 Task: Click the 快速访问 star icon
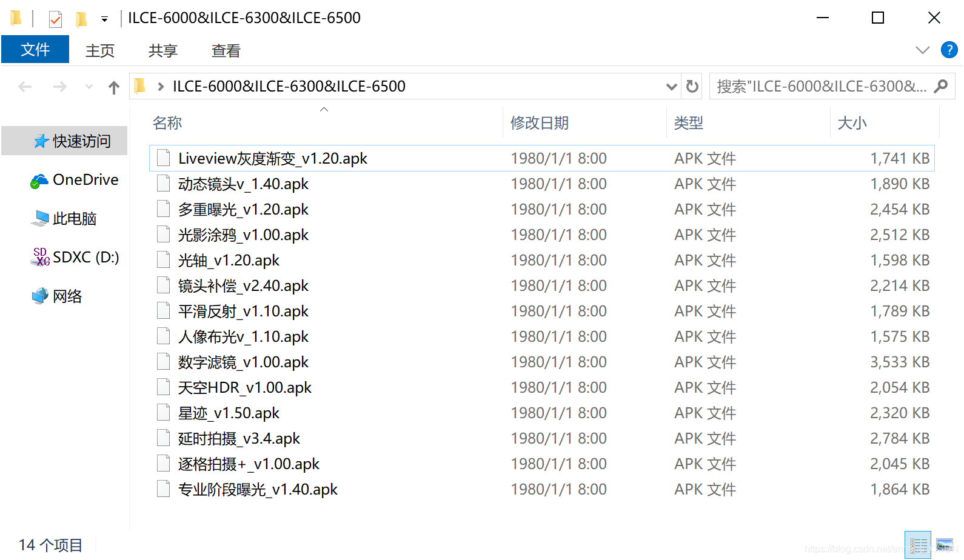tap(41, 141)
